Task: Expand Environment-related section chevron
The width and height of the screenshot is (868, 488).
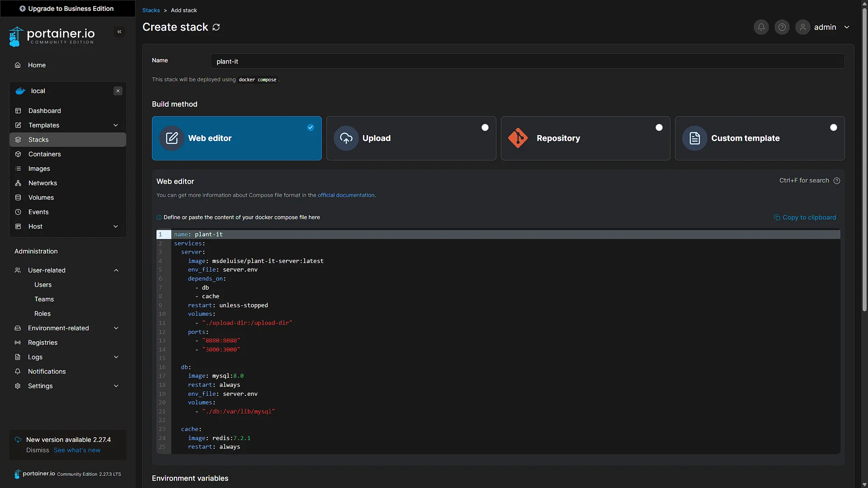Action: (116, 328)
